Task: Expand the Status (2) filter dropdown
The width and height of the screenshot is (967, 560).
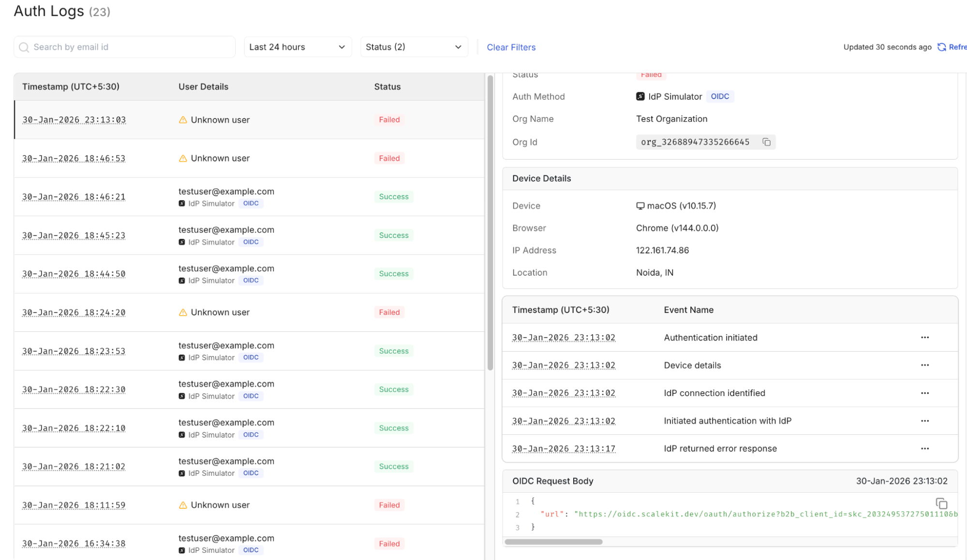Action: [x=414, y=47]
